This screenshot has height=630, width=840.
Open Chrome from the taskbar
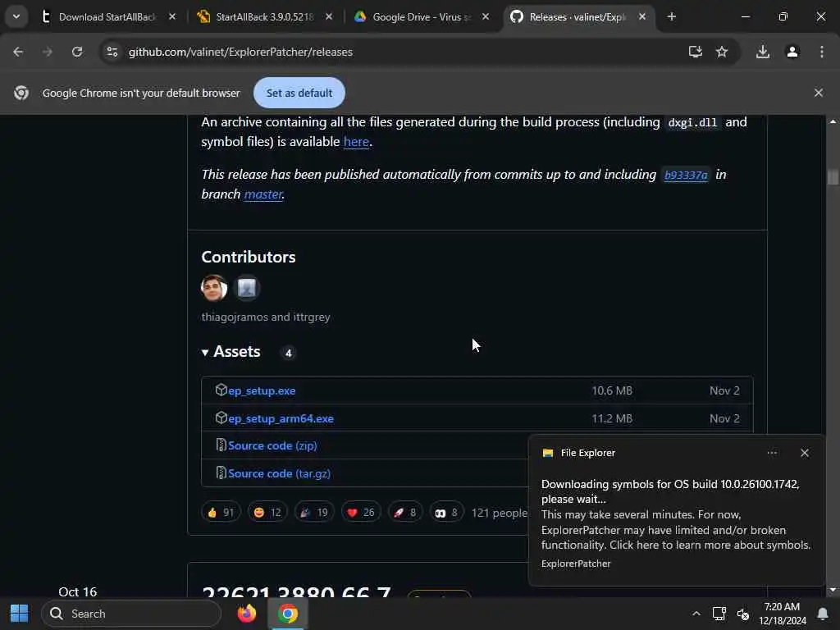[x=288, y=614]
